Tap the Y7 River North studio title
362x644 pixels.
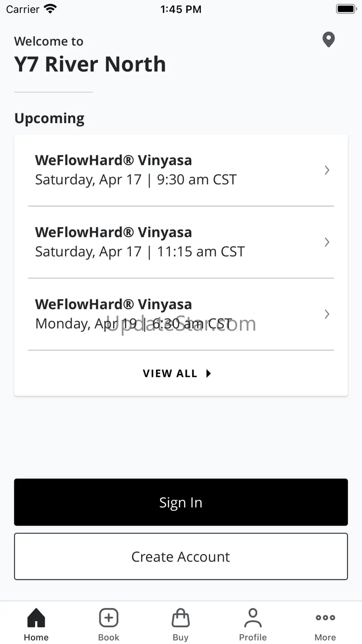pyautogui.click(x=90, y=64)
